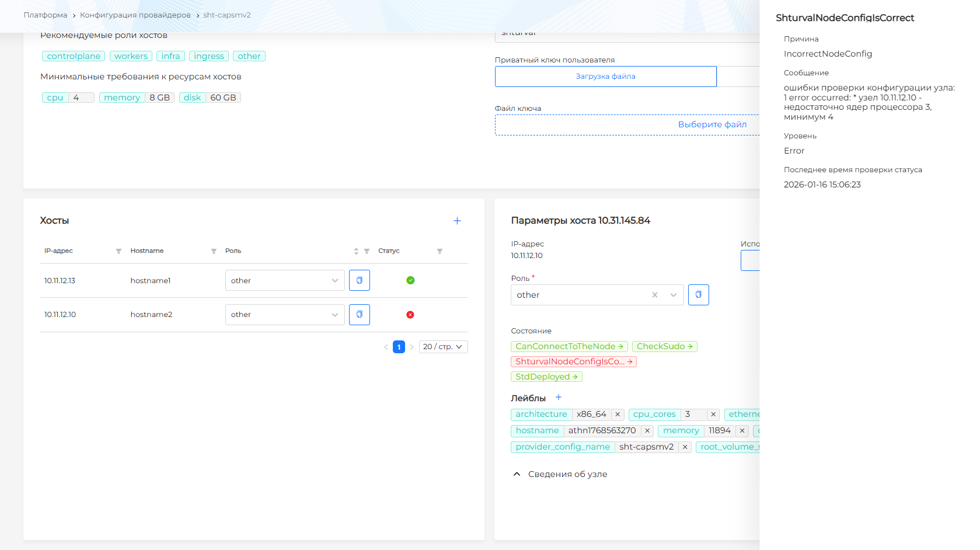
Task: Remove the cpu_cores label
Action: coord(713,415)
